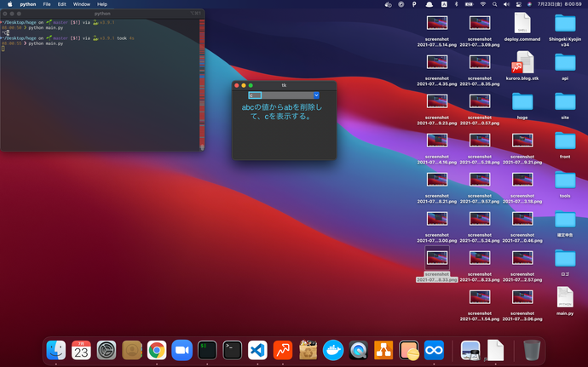588x367 pixels.
Task: Open the Trash in the dock
Action: [x=532, y=350]
